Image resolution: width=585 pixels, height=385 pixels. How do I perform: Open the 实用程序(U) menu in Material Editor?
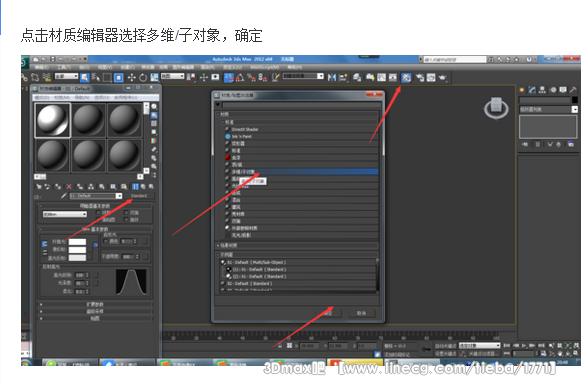pyautogui.click(x=126, y=98)
